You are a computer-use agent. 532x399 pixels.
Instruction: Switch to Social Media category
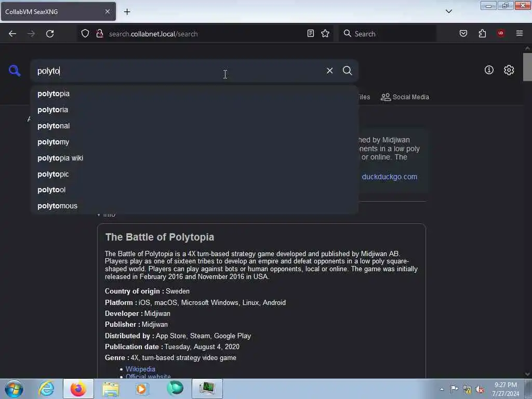click(x=405, y=97)
